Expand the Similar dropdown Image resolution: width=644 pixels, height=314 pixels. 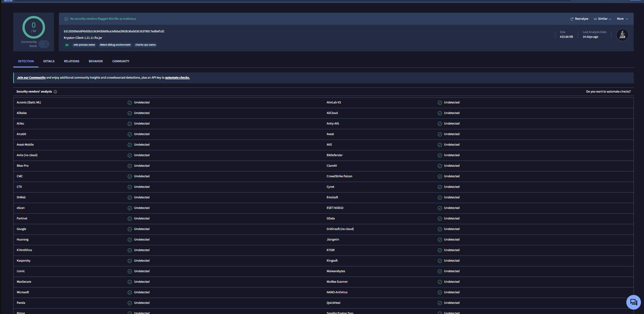tap(603, 19)
